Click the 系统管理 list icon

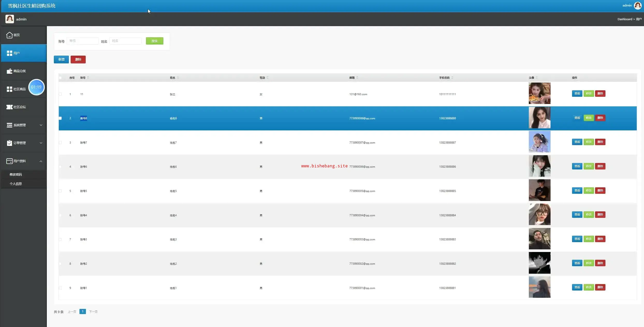[9, 125]
